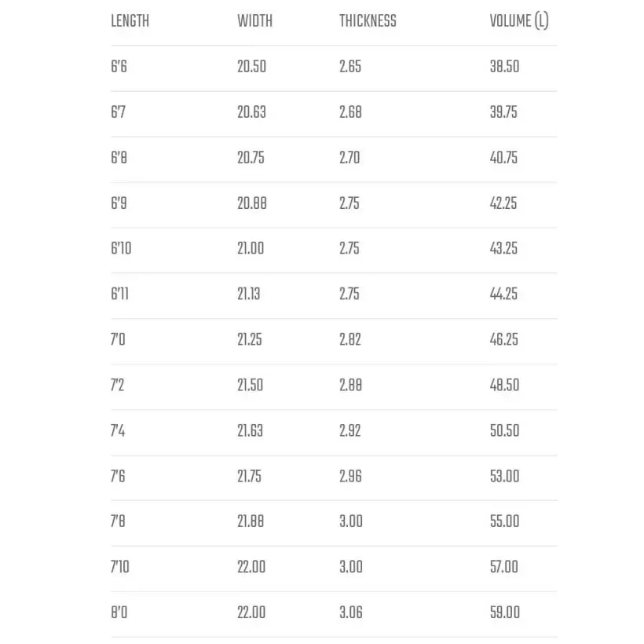Click the 2.70 thickness value
The height and width of the screenshot is (644, 644).
coord(349,158)
